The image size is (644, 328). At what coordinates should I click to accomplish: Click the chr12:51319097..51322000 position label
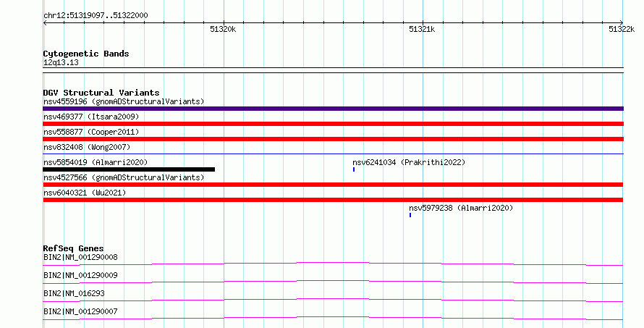pos(96,15)
